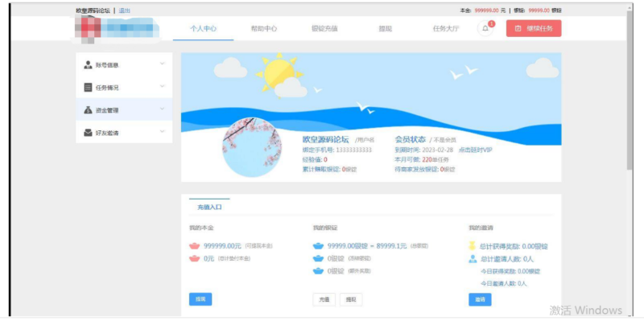
Task: Click the blue ingot icon beside 冻结银锭 row
Action: pyautogui.click(x=318, y=258)
